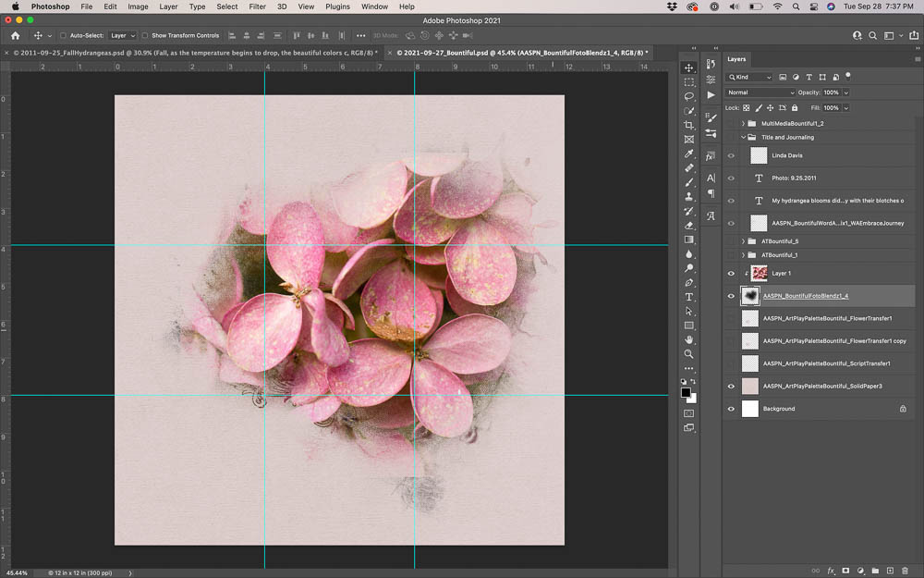Viewport: 924px width, 578px height.
Task: Select the Zoom tool in the toolbox
Action: click(688, 354)
